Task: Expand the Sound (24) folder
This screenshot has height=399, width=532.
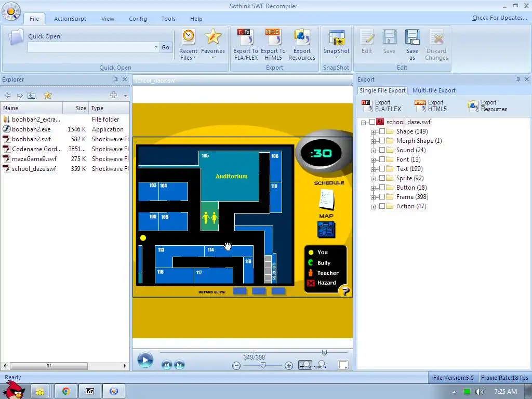Action: 373,150
